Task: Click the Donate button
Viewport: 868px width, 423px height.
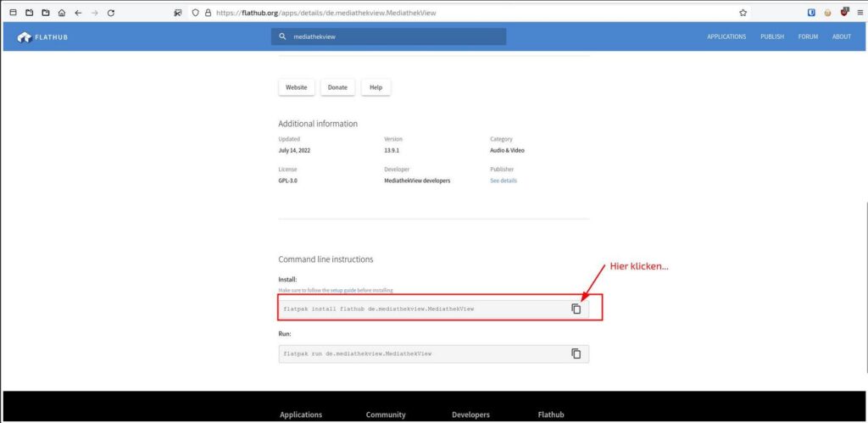Action: pos(337,87)
